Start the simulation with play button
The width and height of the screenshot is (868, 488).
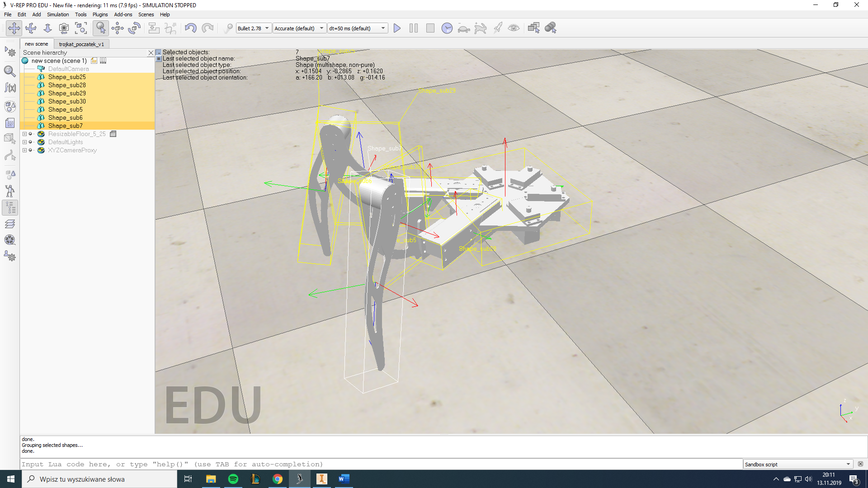[397, 28]
